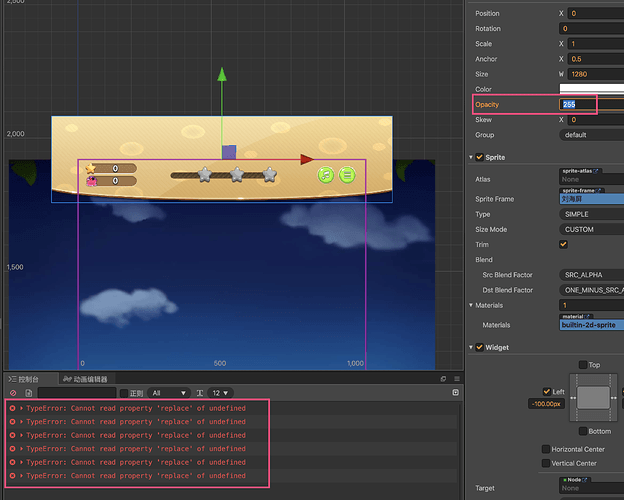Expand the third TypeError message arrow
The width and height of the screenshot is (624, 500).
[21, 435]
